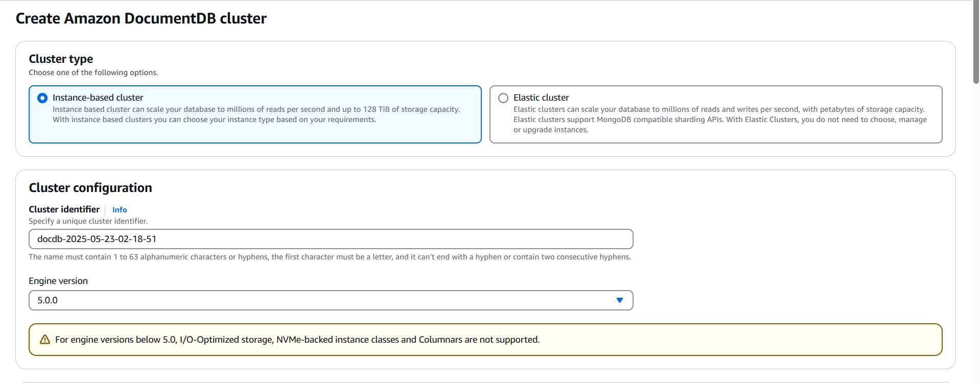Image resolution: width=980 pixels, height=383 pixels.
Task: Click the Cluster configuration heading
Action: point(90,188)
